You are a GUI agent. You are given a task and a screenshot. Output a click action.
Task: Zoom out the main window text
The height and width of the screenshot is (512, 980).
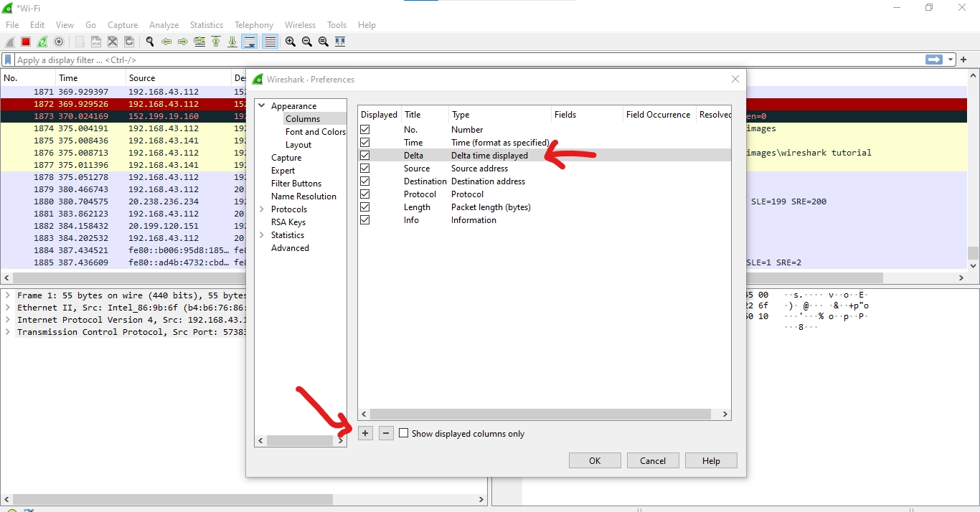(307, 42)
